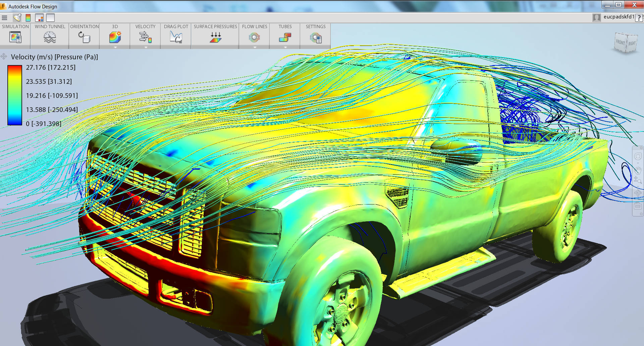644x346 pixels.
Task: Open the hamburger application menu
Action: point(4,18)
